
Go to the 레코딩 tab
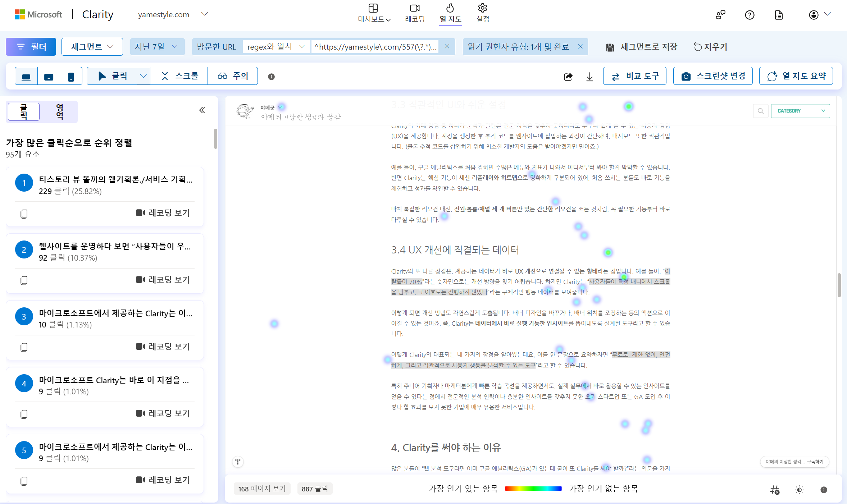(415, 13)
